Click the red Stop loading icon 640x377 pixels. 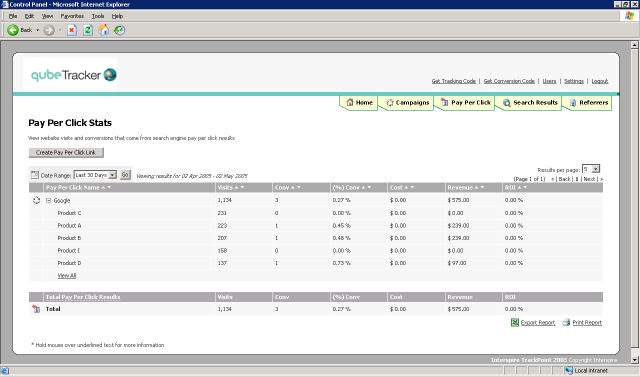pos(72,30)
